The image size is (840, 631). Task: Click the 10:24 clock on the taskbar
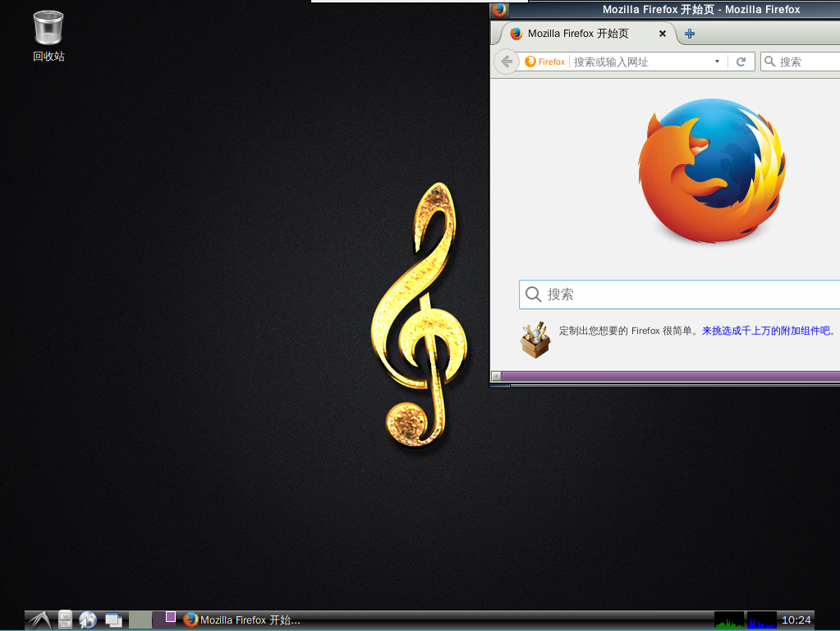(x=796, y=620)
